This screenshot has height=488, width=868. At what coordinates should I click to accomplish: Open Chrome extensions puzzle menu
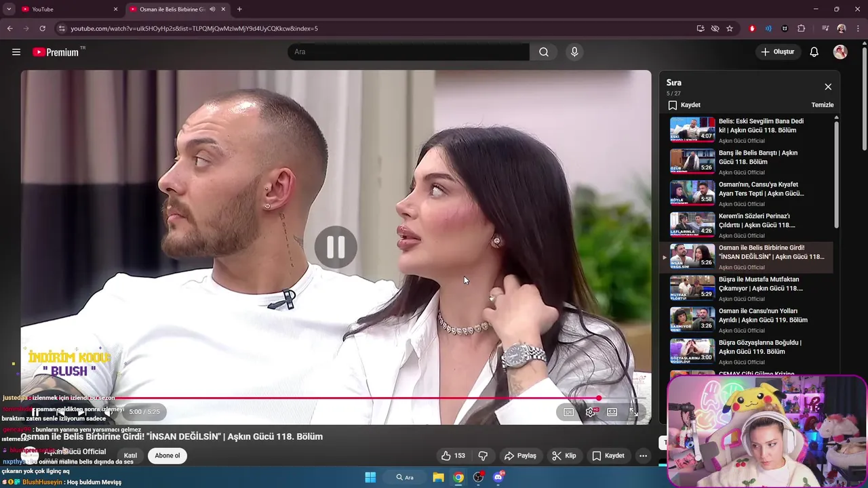click(802, 28)
